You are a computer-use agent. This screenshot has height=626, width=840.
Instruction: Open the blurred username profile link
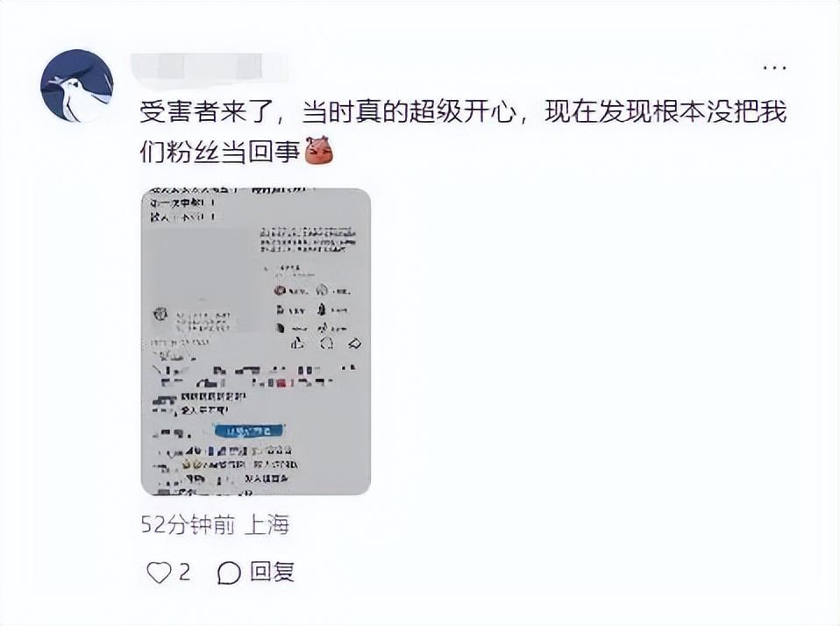210,68
